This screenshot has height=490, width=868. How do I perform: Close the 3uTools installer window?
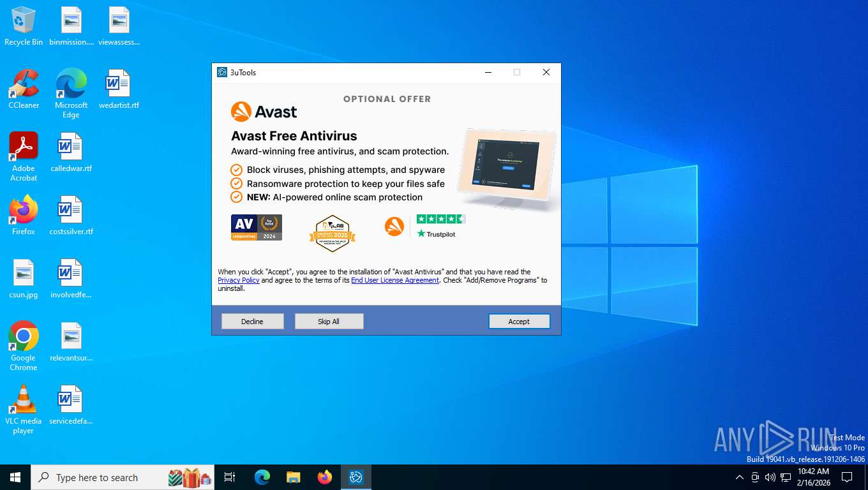[x=546, y=72]
